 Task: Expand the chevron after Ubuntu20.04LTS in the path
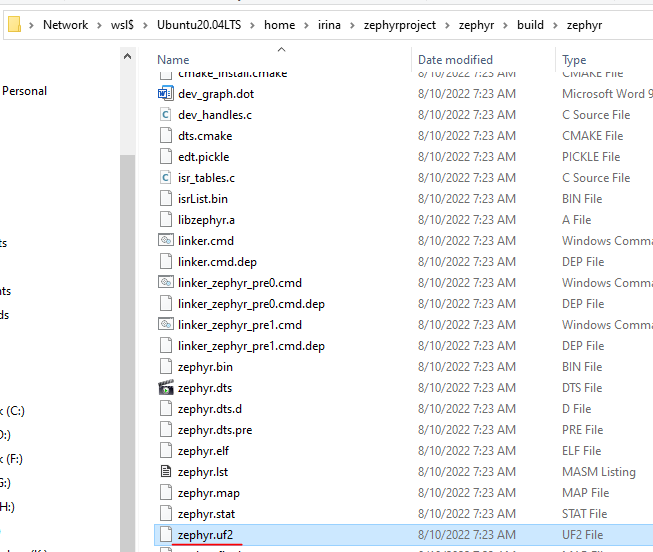click(x=252, y=25)
